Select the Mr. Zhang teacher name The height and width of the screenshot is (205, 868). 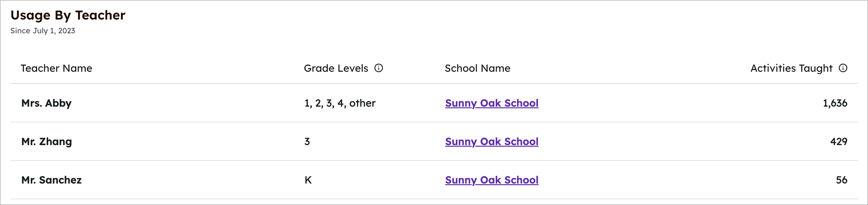(46, 142)
